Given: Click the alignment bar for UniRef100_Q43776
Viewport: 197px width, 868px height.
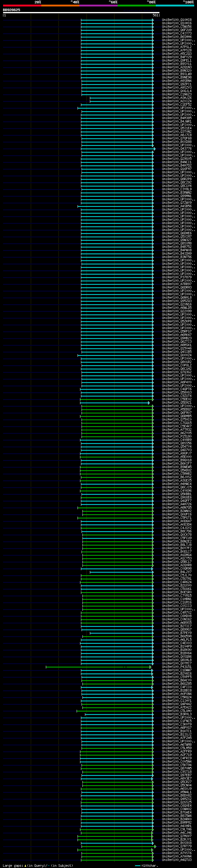Looking at the screenshot, I should [118, 149].
